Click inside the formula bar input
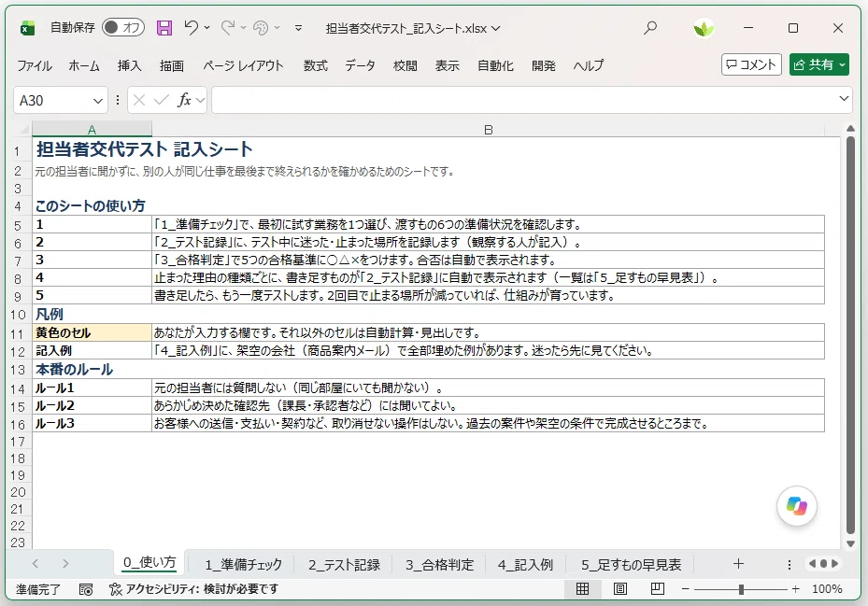Viewport: 868px width, 606px height. [x=523, y=100]
